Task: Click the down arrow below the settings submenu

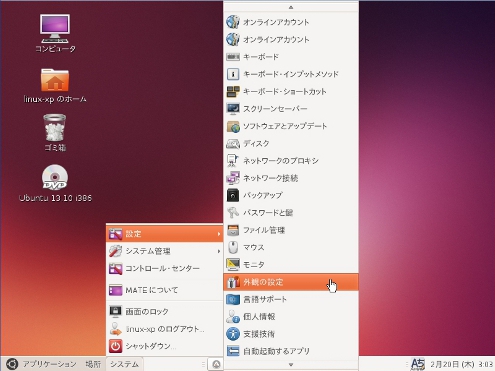Action: click(x=291, y=365)
